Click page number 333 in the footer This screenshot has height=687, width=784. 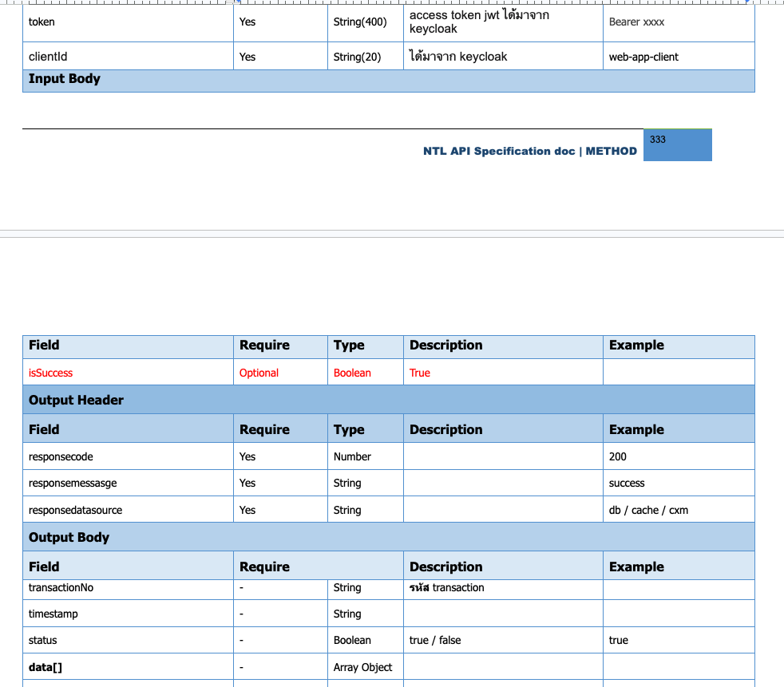(x=658, y=140)
